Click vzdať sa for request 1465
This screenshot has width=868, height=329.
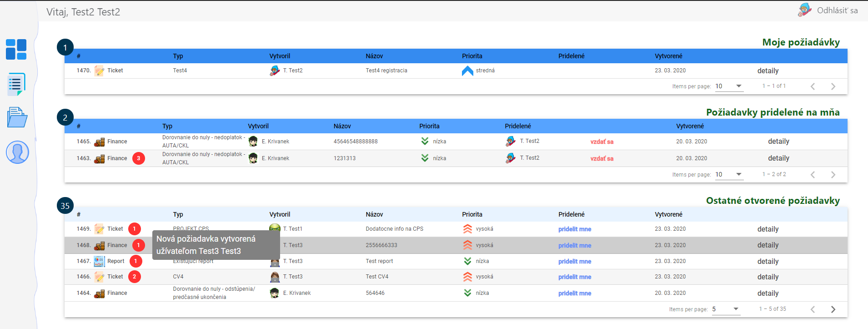(x=602, y=142)
